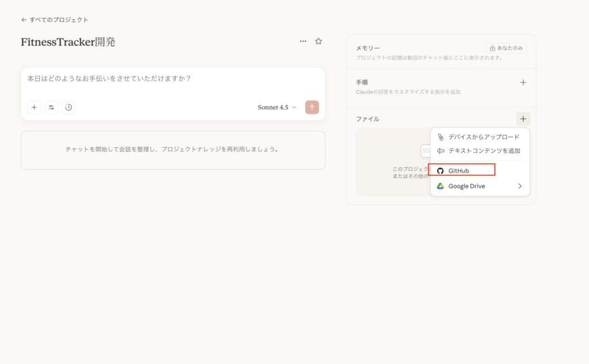
Task: Toggle the あなたのみ privacy setting for memory
Action: point(506,48)
